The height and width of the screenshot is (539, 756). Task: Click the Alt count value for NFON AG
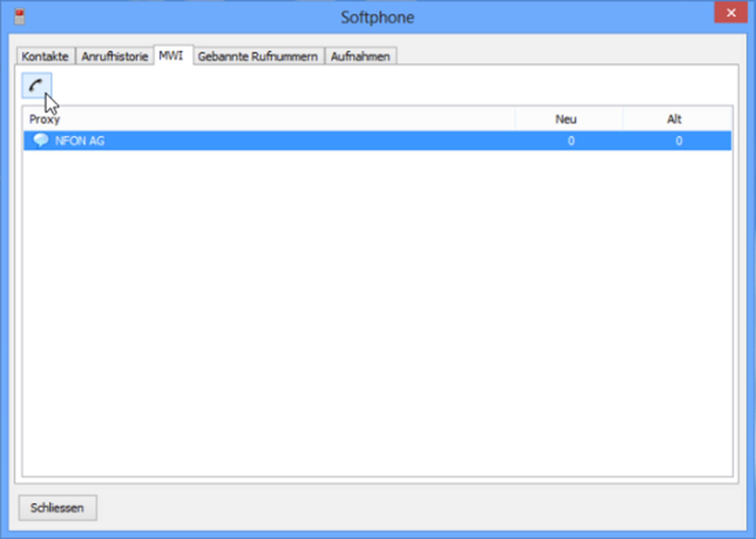[679, 141]
